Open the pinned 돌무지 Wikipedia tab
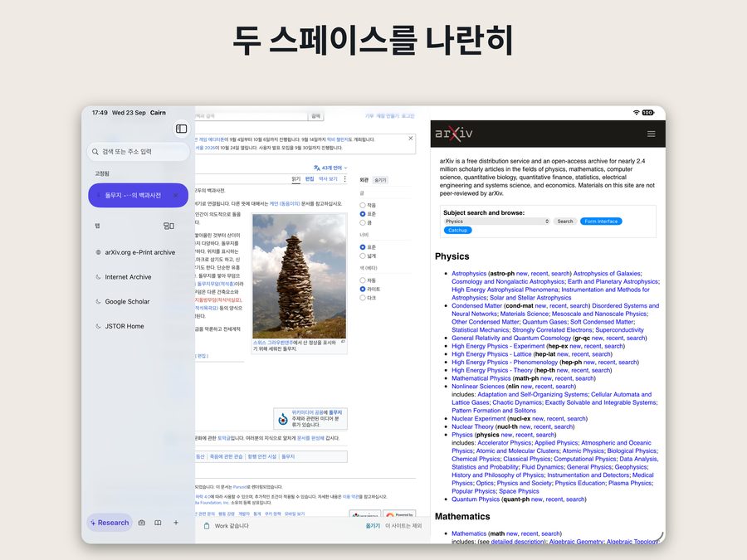Screen dimensions: 747x560 coord(138,195)
